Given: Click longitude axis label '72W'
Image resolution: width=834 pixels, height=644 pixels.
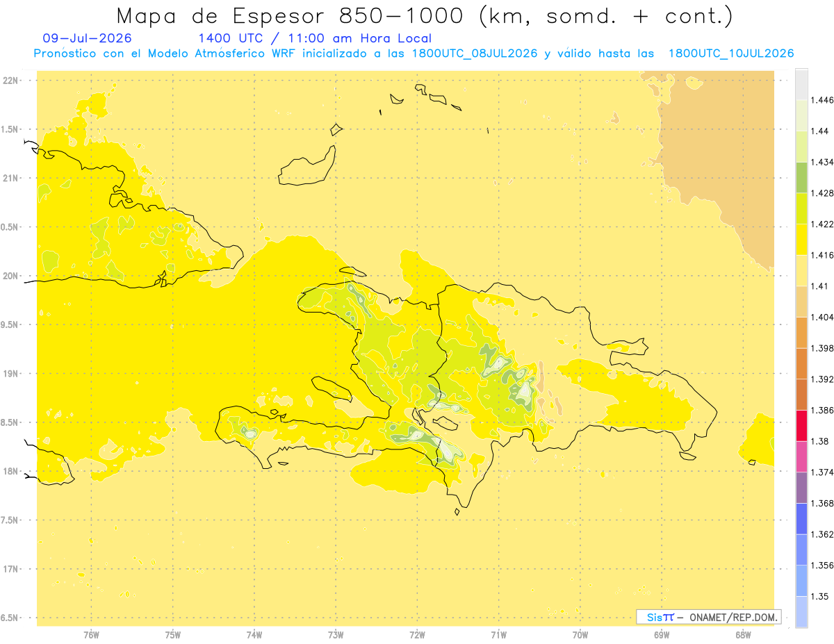Looking at the screenshot, I should 418,634.
